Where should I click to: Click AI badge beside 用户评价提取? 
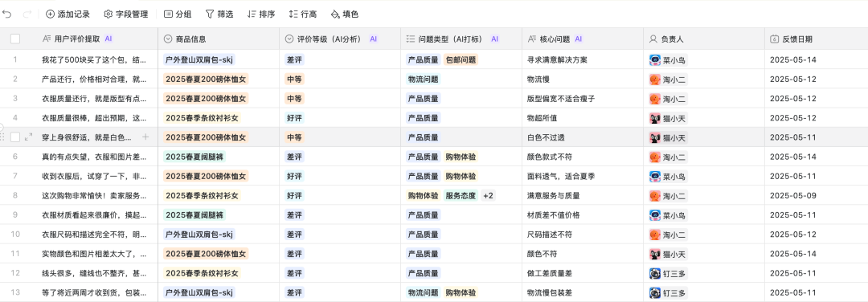[108, 39]
